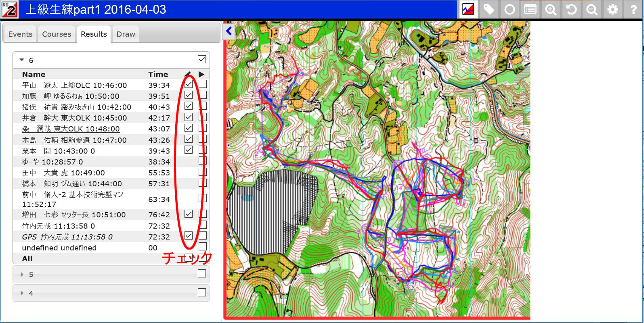Reset the map view with the rotate icon

pyautogui.click(x=571, y=9)
